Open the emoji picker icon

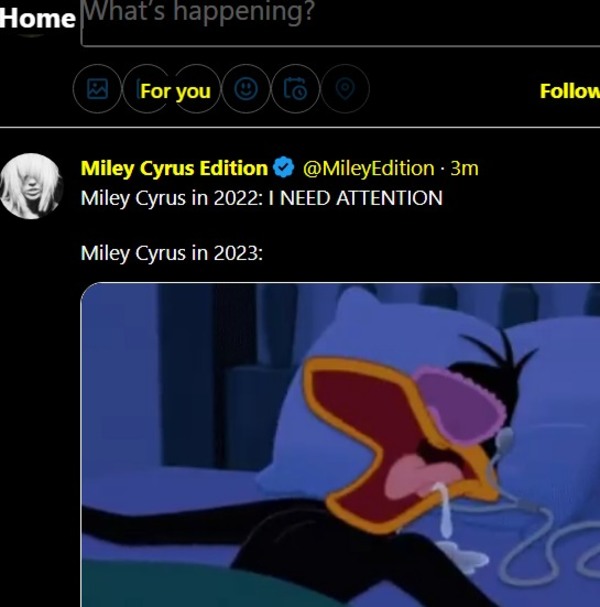point(245,90)
